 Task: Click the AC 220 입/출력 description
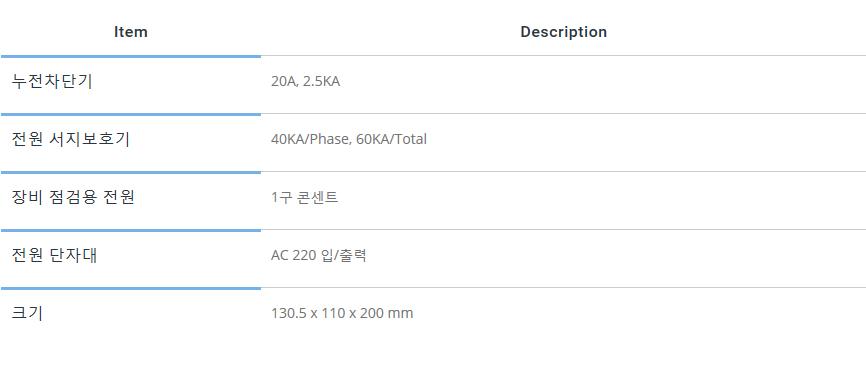tap(319, 256)
